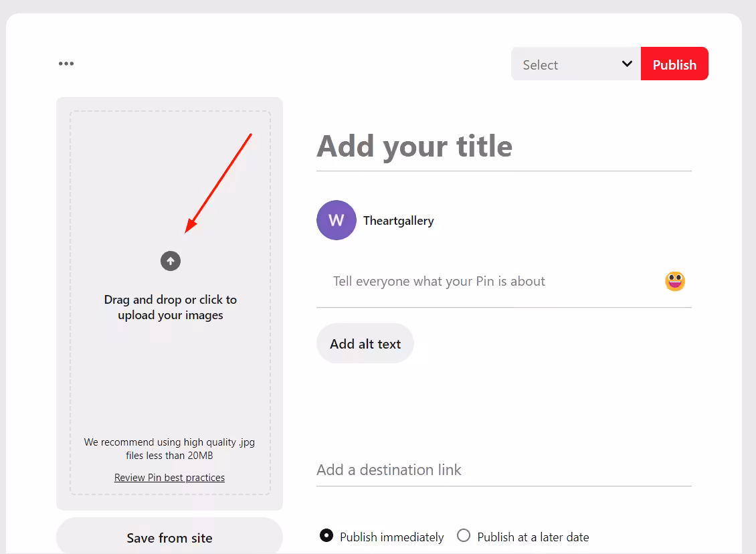
Task: Click the purple W profile avatar
Action: coord(336,220)
